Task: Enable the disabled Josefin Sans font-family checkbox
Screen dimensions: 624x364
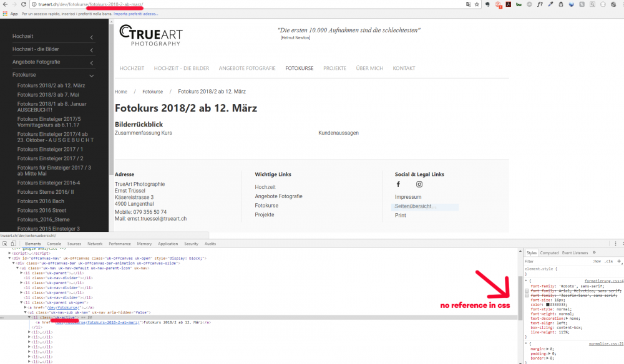Action: point(527,295)
